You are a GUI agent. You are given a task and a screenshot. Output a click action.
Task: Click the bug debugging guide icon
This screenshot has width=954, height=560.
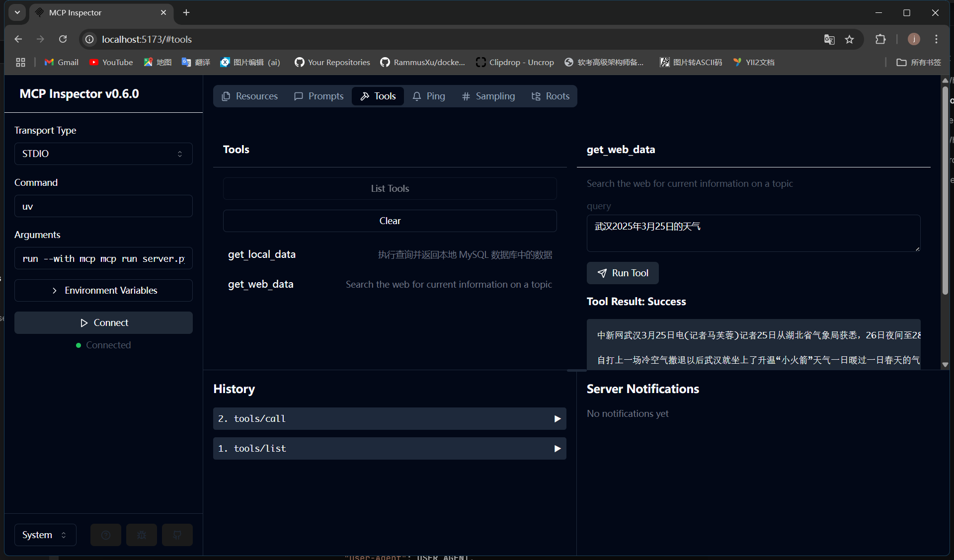tap(142, 535)
